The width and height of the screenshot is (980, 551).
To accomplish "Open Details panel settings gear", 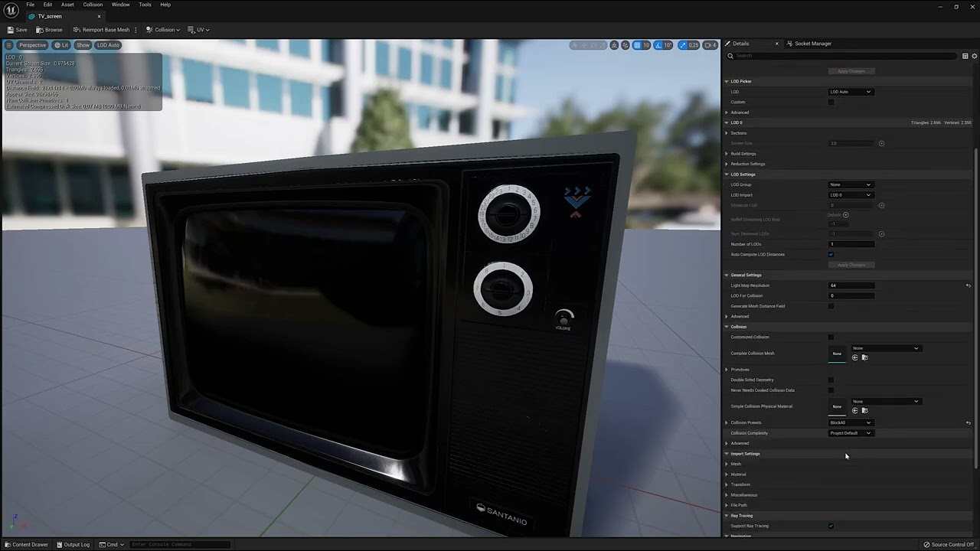I will coord(973,56).
